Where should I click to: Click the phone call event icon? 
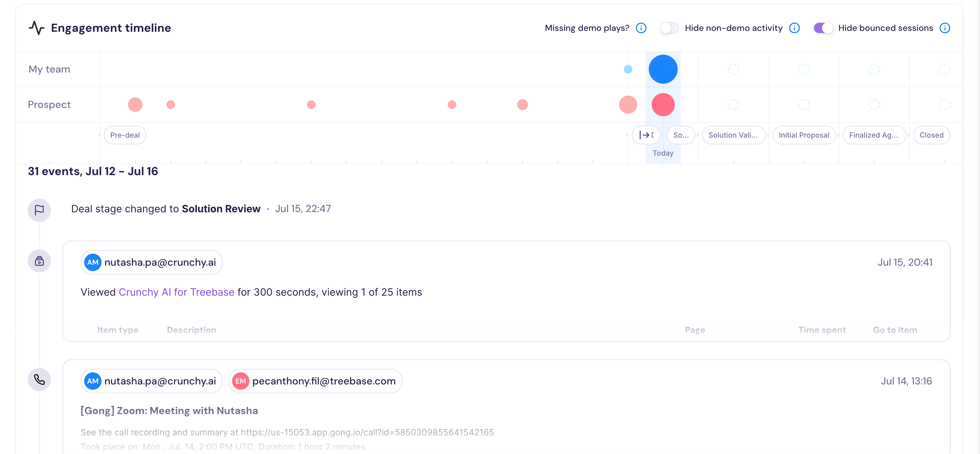[x=39, y=380]
